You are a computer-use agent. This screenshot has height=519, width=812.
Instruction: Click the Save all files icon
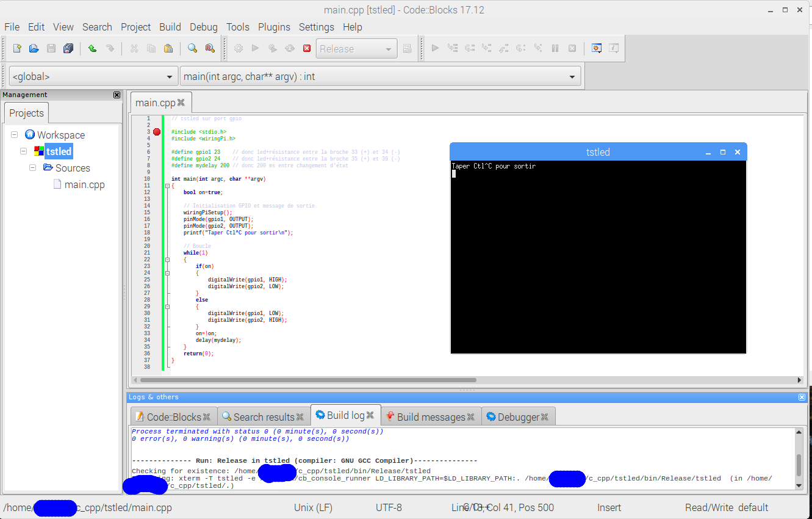[68, 49]
